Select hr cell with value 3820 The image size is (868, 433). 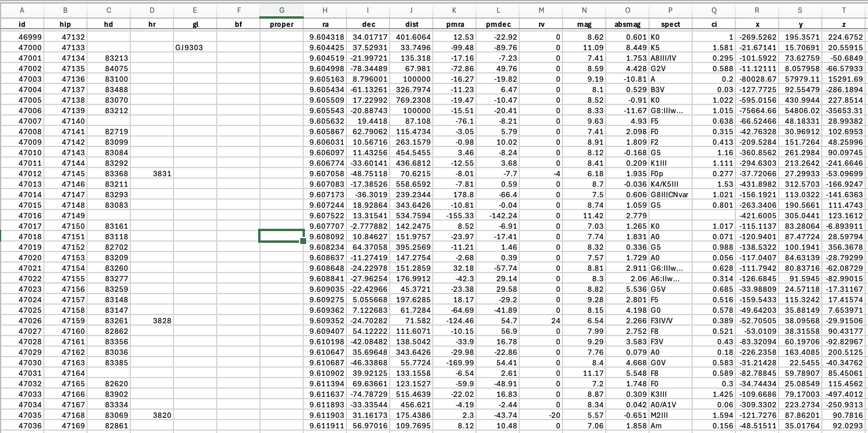(x=152, y=414)
